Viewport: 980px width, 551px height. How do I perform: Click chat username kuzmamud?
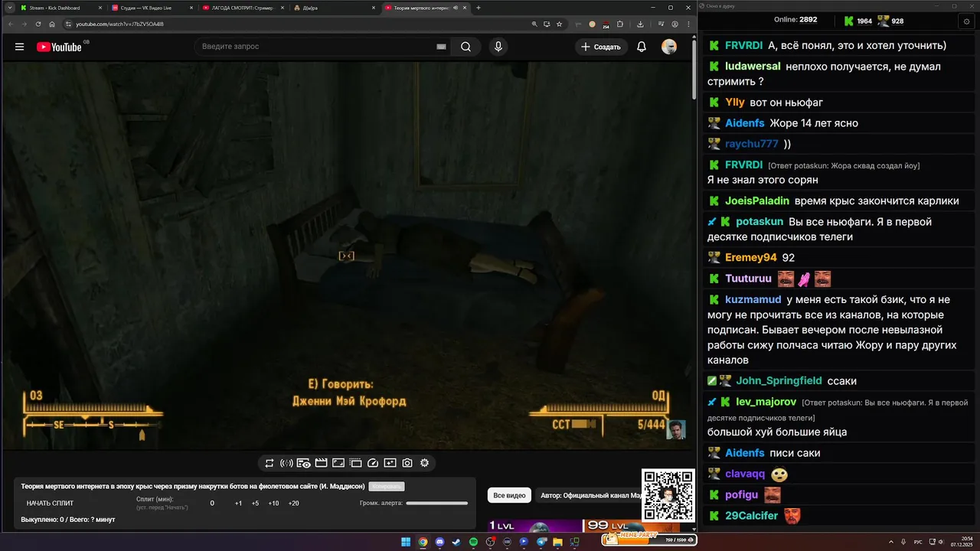pyautogui.click(x=753, y=300)
